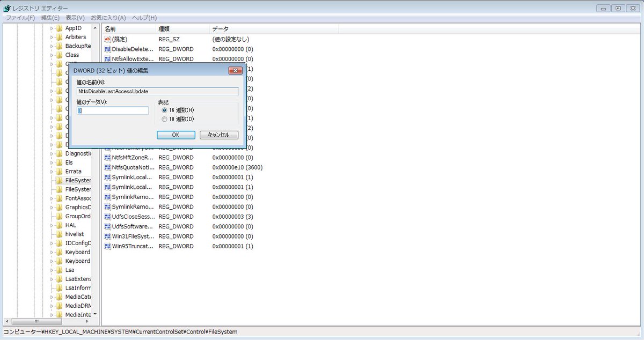The image size is (644, 340).
Task: Click the Diagnostic folder icon
Action: [x=60, y=153]
